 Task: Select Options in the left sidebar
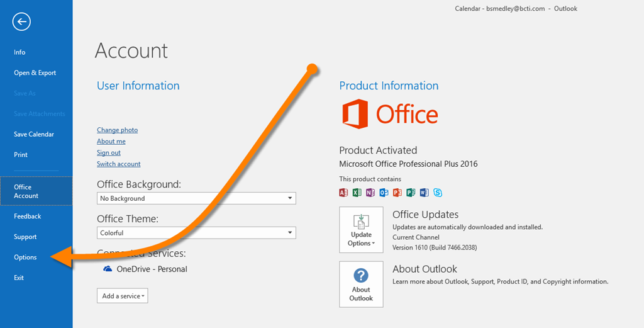point(26,257)
